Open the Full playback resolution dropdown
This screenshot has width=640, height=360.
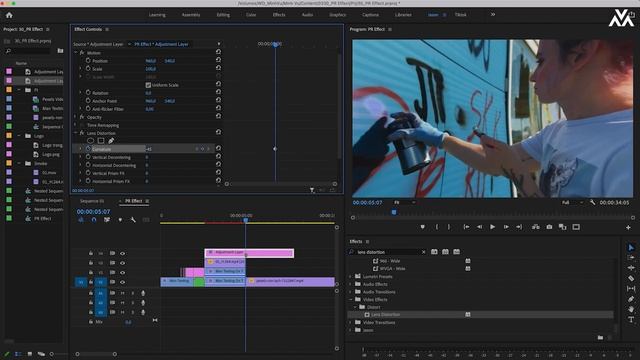tap(572, 202)
